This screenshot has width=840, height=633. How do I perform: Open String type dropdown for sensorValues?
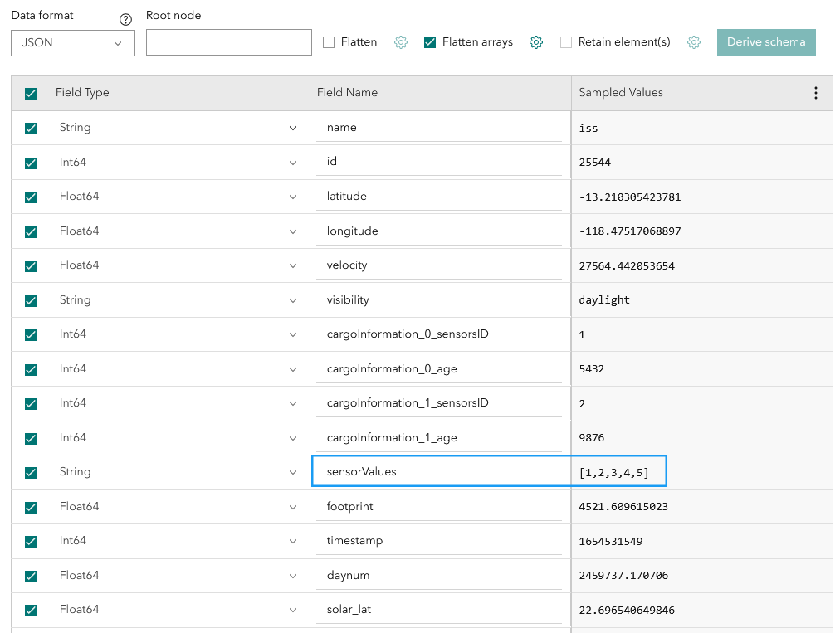click(292, 472)
